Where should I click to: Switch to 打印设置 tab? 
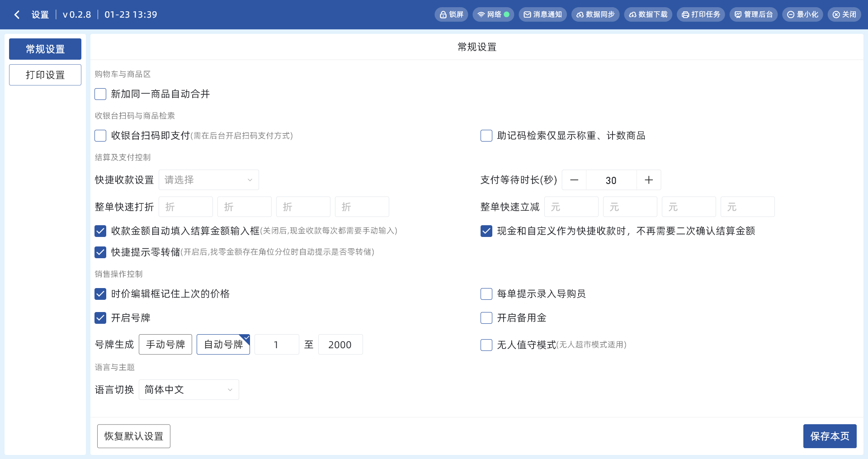(45, 75)
